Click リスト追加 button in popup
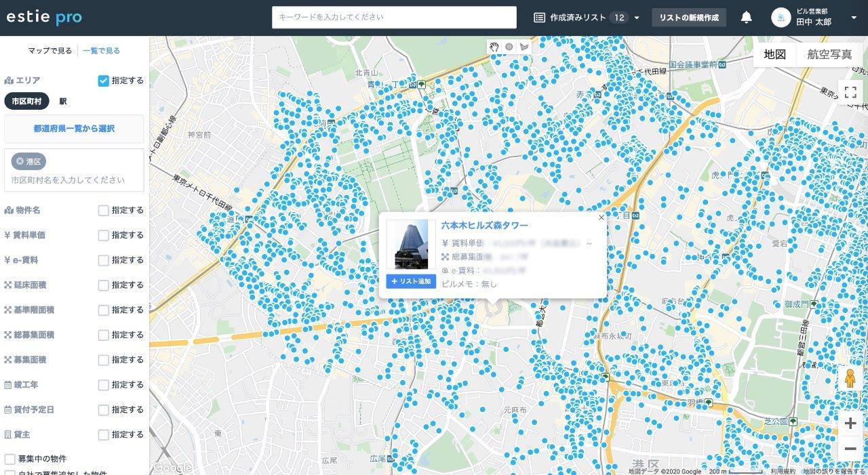 click(411, 281)
